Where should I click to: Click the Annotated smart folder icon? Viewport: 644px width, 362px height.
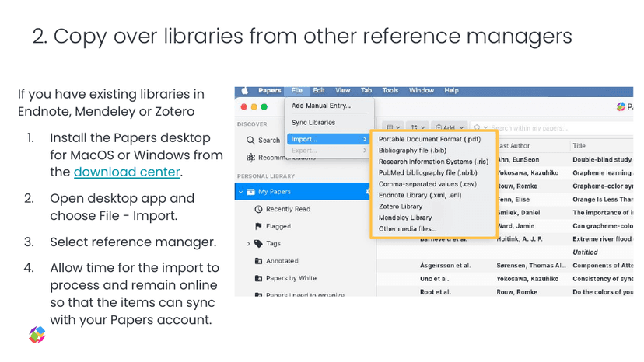258,261
